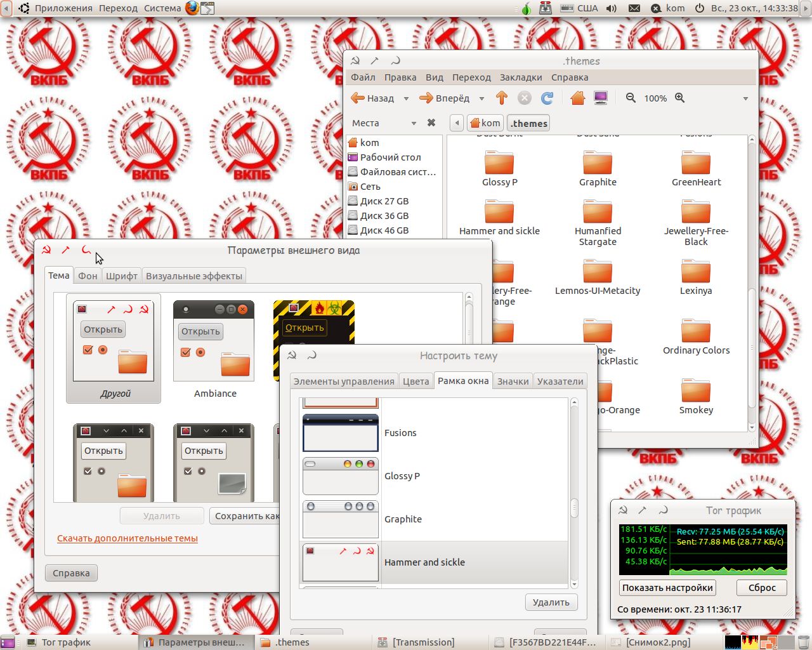This screenshot has height=650, width=812.
Task: Click the window border list scrollbar
Action: [x=574, y=508]
